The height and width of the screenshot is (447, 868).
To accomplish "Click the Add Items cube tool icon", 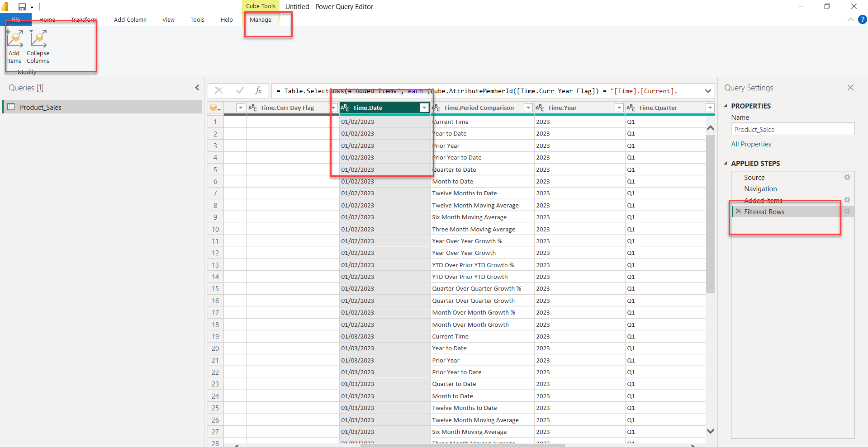I will pos(14,38).
